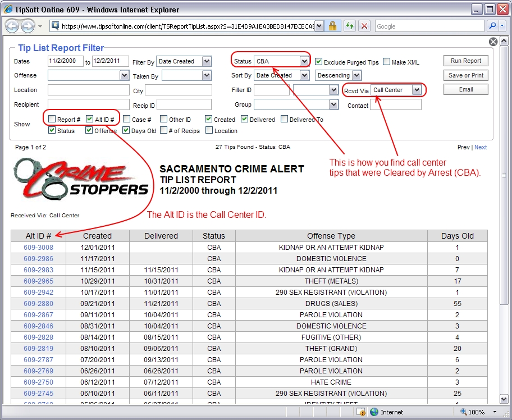Image resolution: width=512 pixels, height=420 pixels.
Task: Click the Recipient text field
Action: tap(89, 104)
